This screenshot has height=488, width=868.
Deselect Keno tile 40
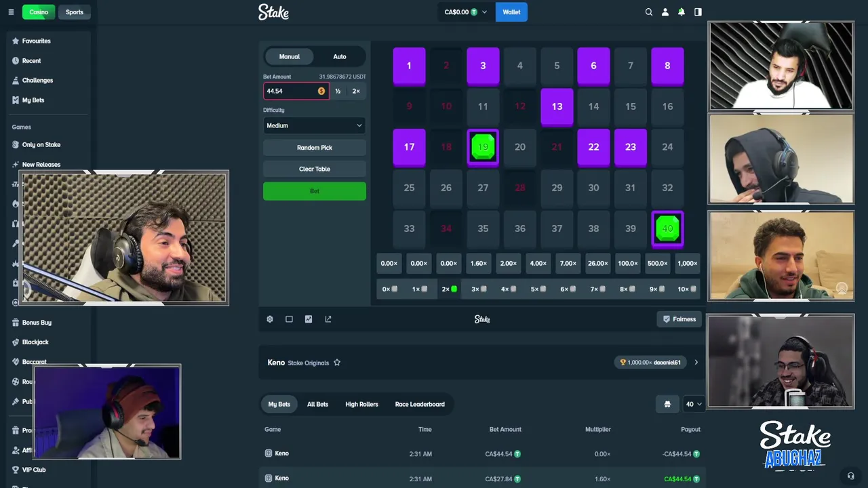click(x=667, y=228)
